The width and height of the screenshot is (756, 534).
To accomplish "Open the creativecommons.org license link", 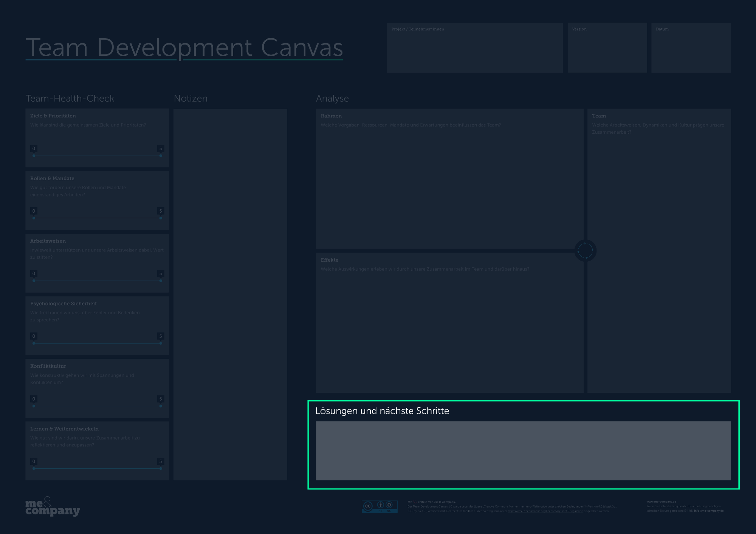I will pos(545,511).
